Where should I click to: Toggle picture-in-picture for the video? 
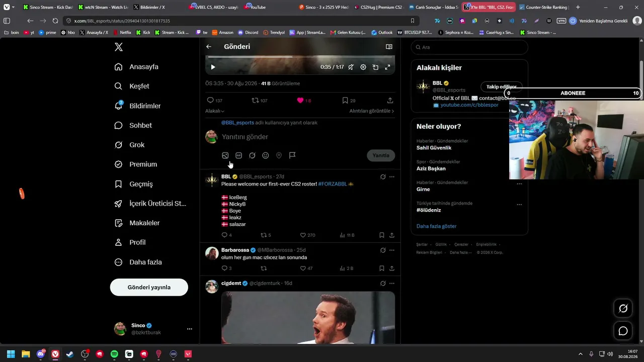375,67
